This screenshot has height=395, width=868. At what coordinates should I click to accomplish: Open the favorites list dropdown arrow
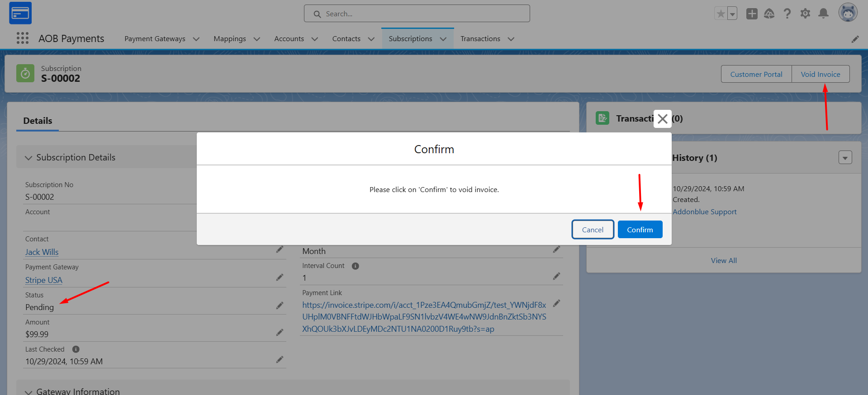[x=732, y=14]
